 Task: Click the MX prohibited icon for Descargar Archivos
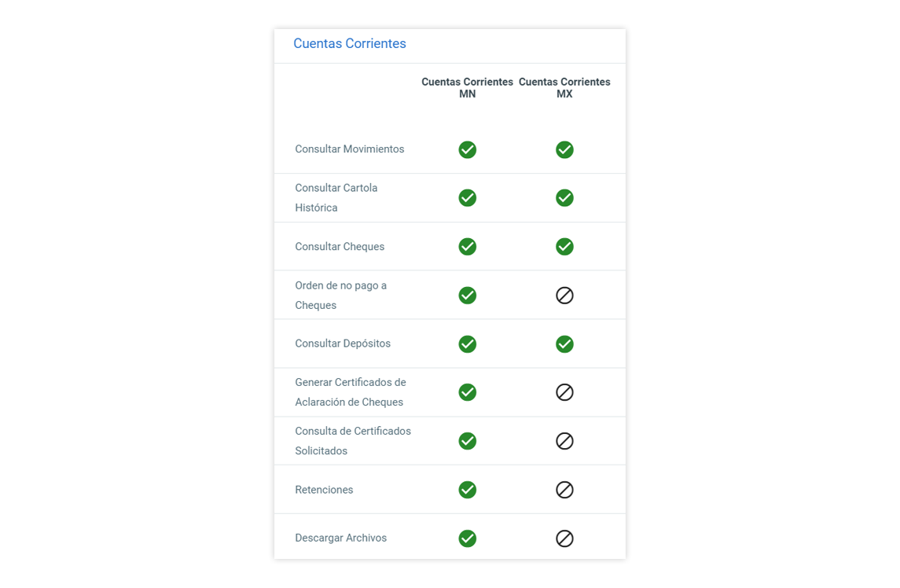(x=564, y=538)
